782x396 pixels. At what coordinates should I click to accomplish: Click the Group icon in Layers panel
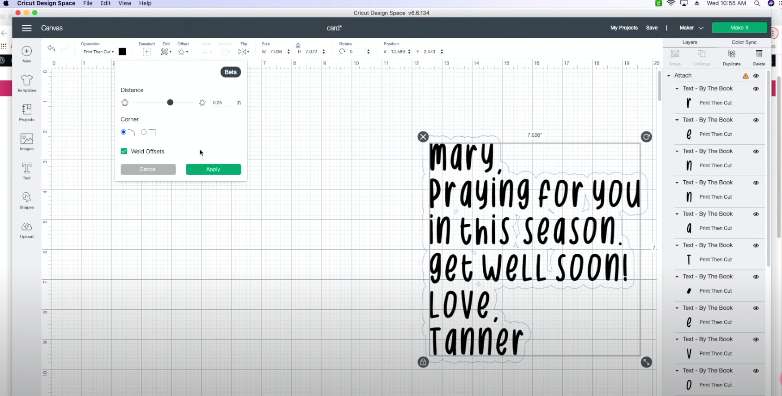[675, 53]
